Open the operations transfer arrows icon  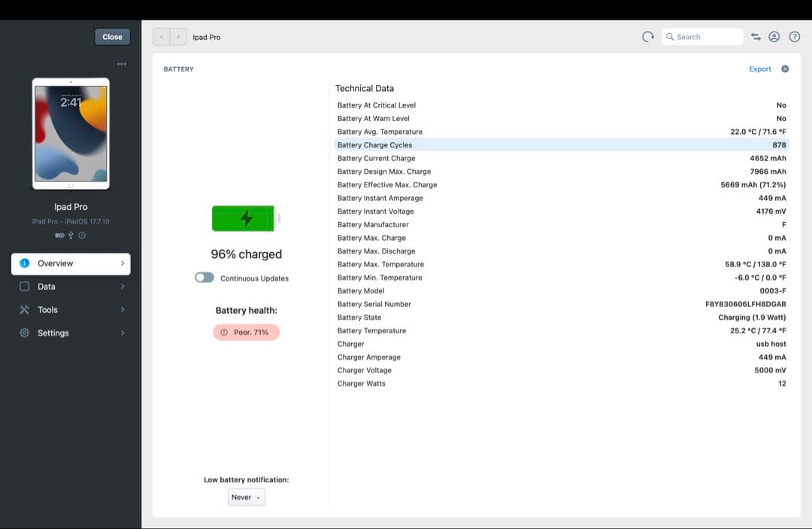click(x=756, y=37)
